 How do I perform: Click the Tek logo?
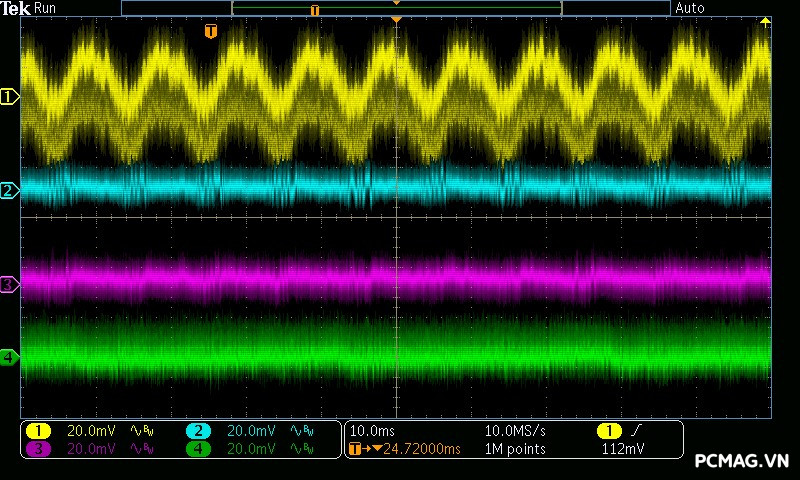(x=15, y=8)
